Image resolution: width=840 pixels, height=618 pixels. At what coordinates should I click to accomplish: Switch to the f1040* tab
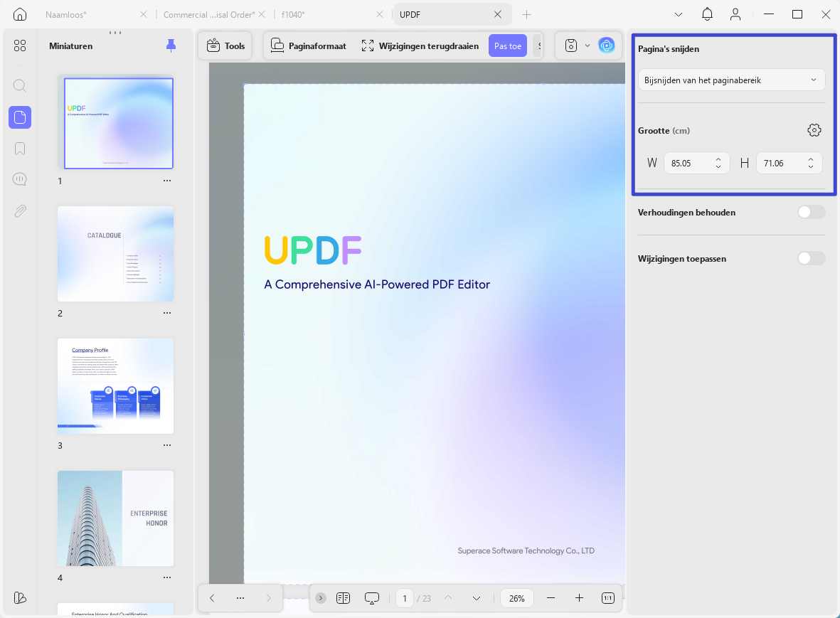pyautogui.click(x=294, y=14)
